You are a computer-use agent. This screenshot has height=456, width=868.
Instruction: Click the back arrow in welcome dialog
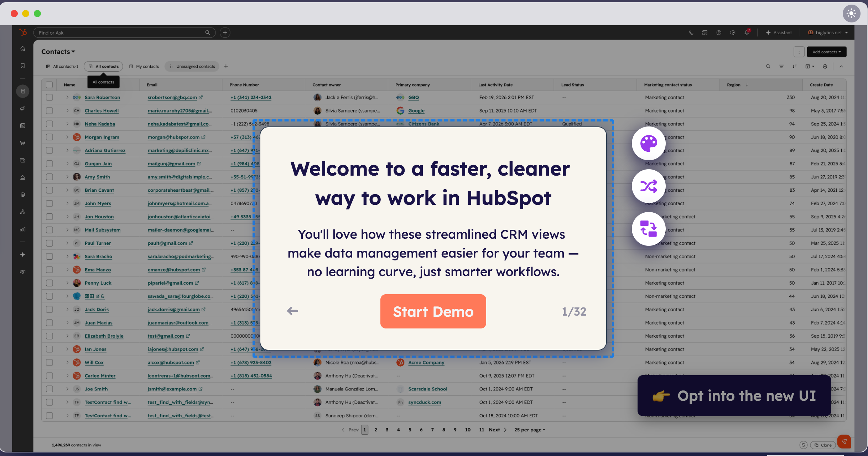coord(292,311)
